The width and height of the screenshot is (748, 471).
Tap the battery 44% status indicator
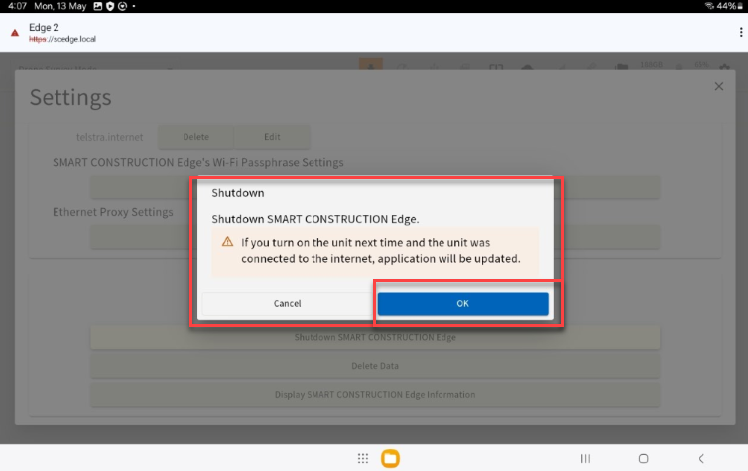[729, 6]
